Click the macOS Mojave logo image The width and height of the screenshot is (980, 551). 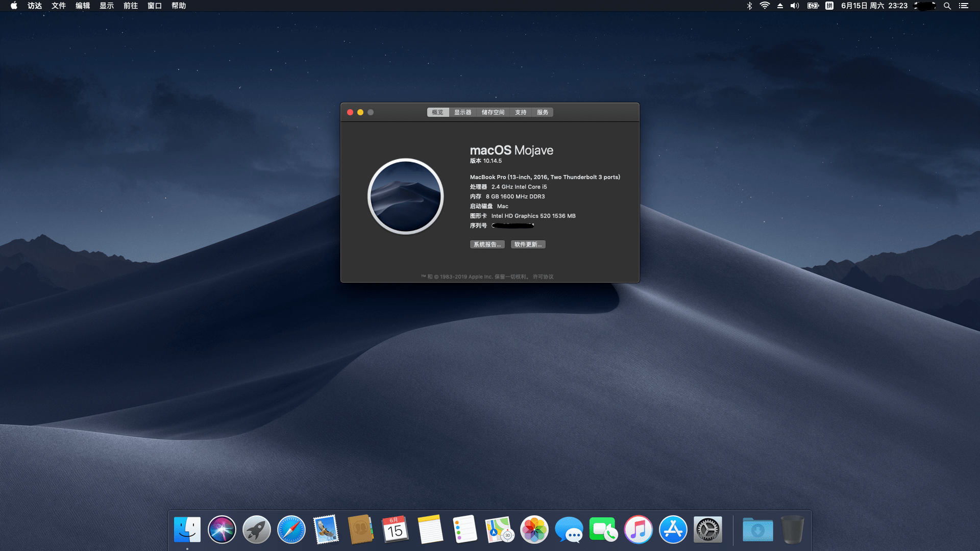(406, 196)
